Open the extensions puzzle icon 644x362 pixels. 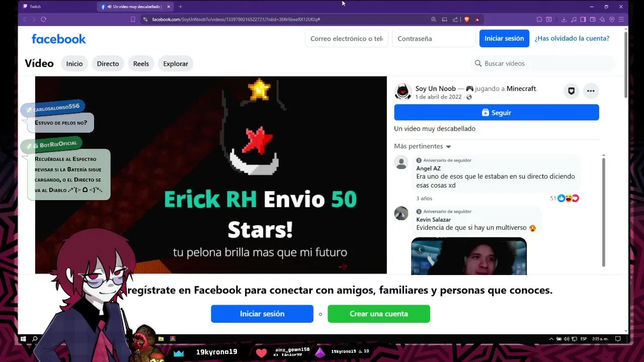pos(539,19)
